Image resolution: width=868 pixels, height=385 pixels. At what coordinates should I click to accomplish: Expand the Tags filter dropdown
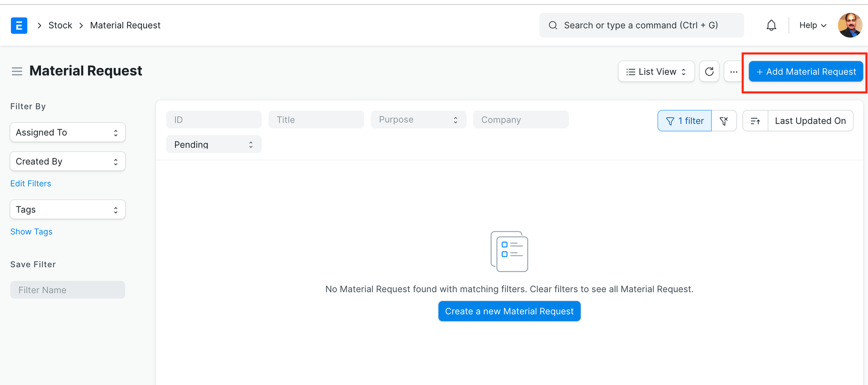point(68,209)
